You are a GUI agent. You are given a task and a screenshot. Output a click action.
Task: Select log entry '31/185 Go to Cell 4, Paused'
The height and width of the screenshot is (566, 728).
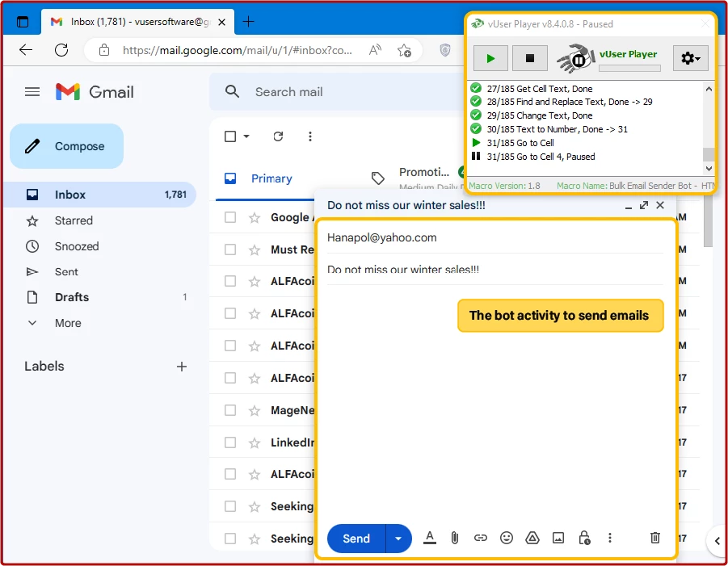541,157
